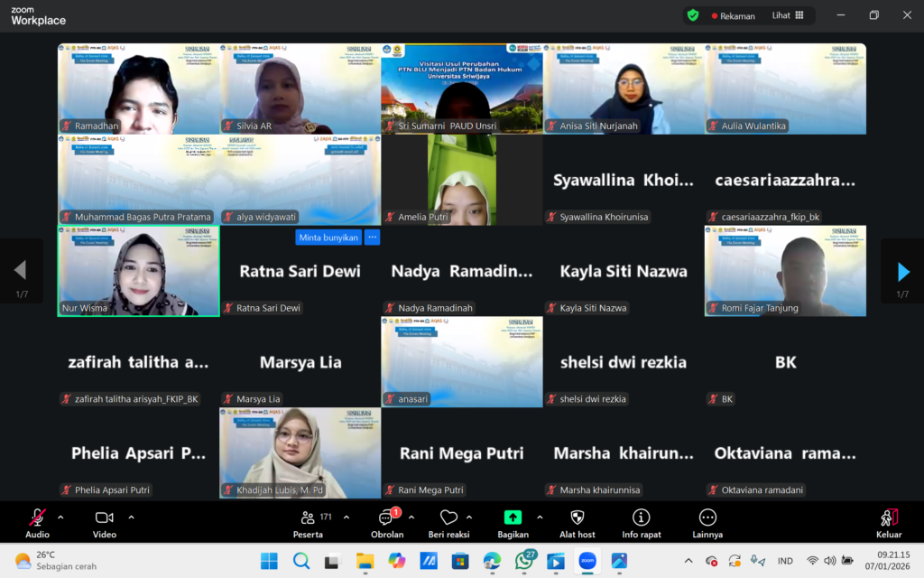Open the Lihat view layout menu
The width and height of the screenshot is (924, 578).
[787, 15]
